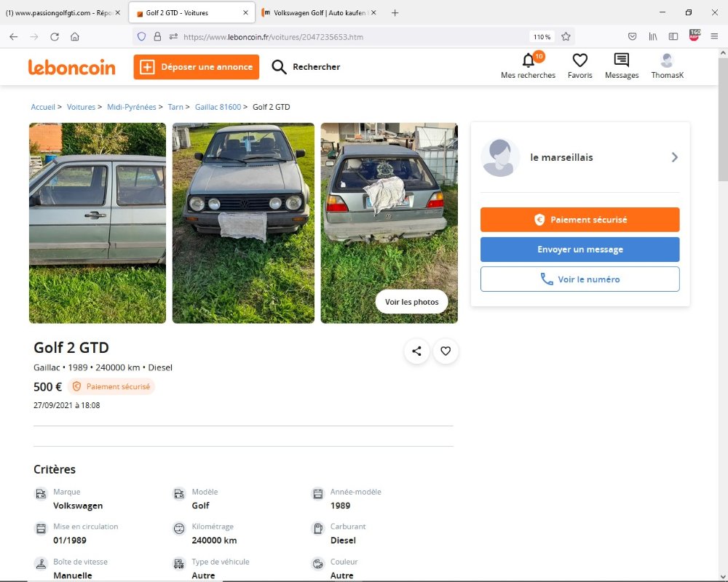The height and width of the screenshot is (582, 728).
Task: Reload the page with the refresh icon
Action: pyautogui.click(x=55, y=36)
